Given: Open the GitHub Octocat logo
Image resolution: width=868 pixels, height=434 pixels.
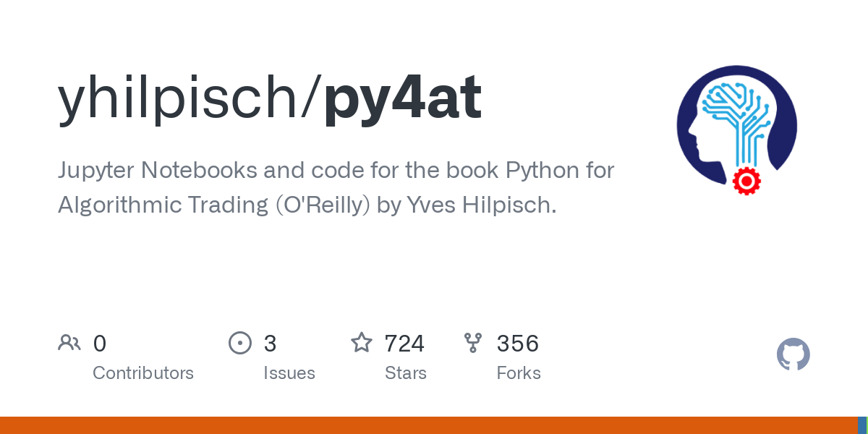Looking at the screenshot, I should coord(793,355).
